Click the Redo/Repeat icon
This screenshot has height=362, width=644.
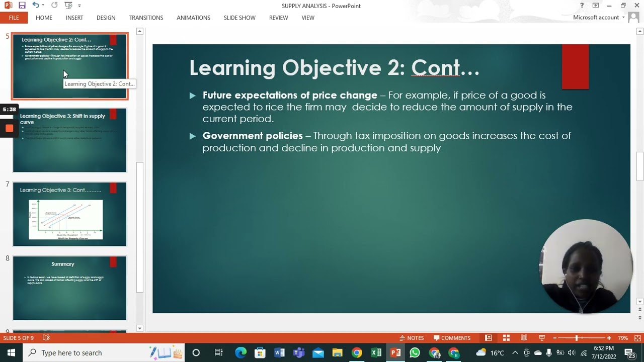[54, 6]
